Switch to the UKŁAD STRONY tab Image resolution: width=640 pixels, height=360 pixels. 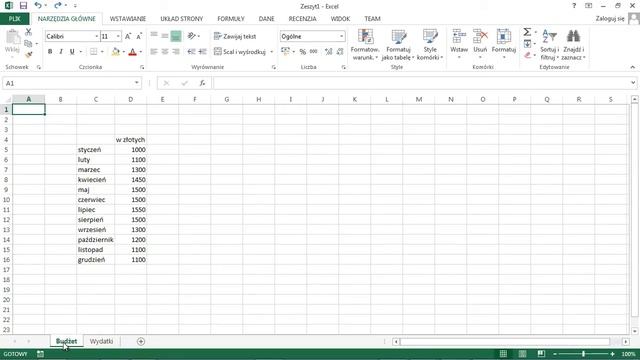point(182,19)
